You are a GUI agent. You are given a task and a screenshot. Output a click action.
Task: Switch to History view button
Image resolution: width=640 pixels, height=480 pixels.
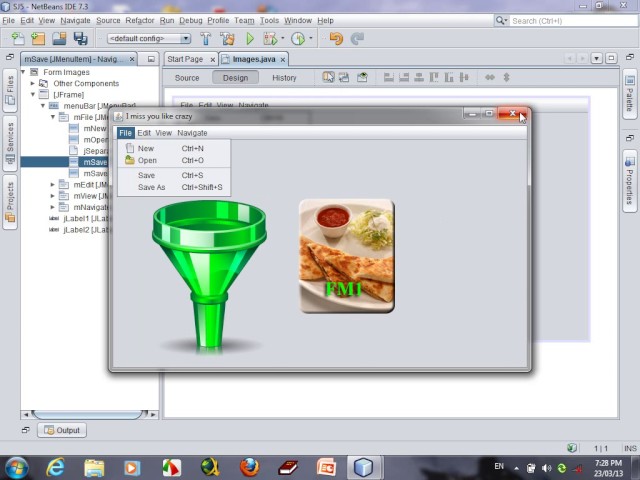point(284,78)
